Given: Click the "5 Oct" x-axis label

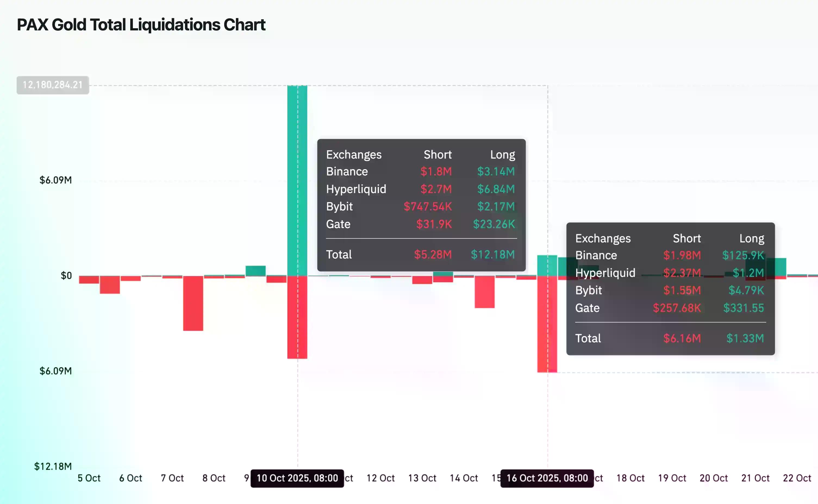Looking at the screenshot, I should (89, 478).
